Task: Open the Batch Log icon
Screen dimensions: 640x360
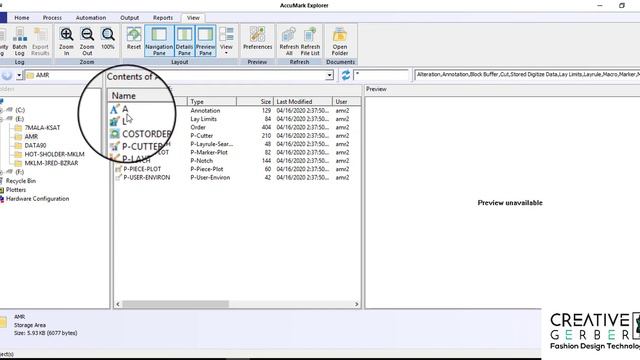Action: [20, 35]
